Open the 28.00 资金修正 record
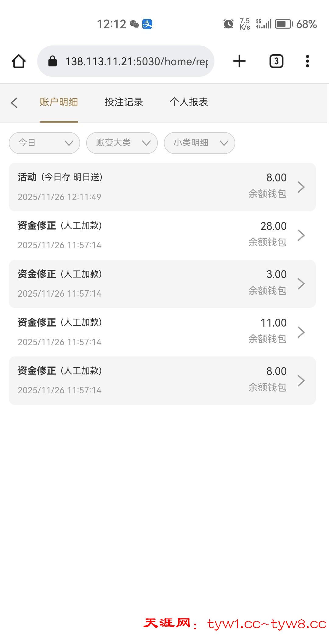Image resolution: width=329 pixels, height=644 pixels. point(162,235)
